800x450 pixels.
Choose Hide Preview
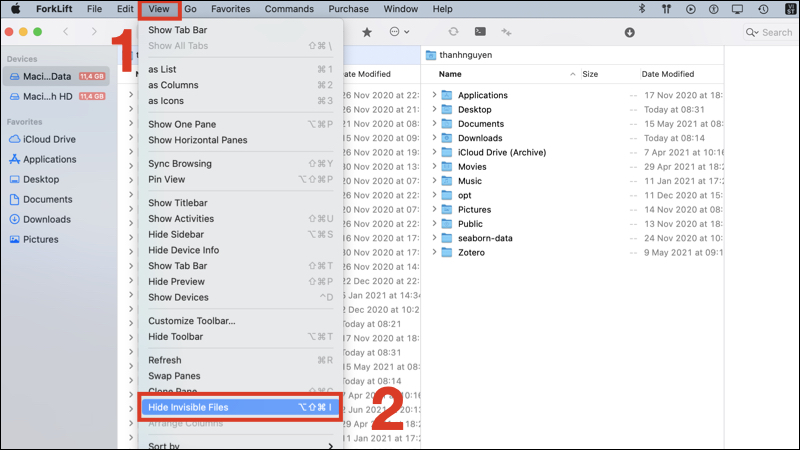point(240,282)
